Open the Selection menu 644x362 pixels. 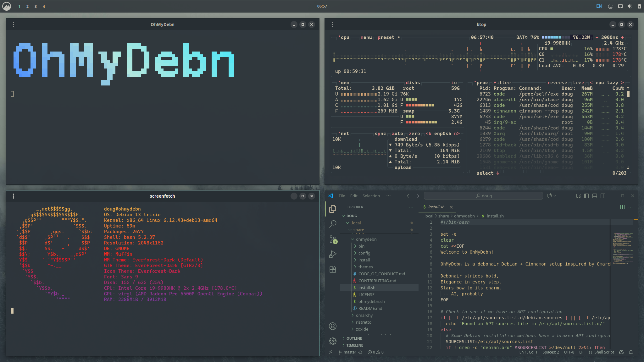coord(371,196)
